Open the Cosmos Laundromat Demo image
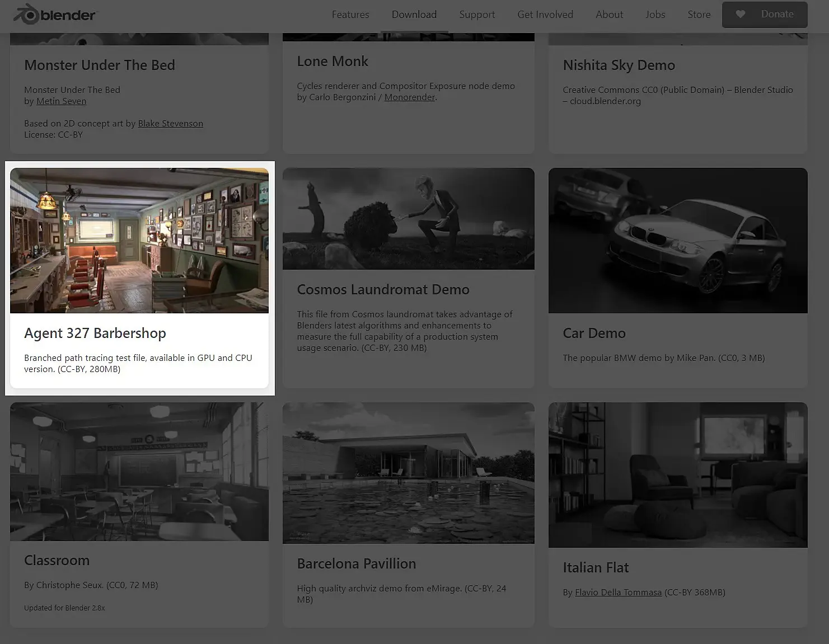This screenshot has height=644, width=829. click(409, 219)
